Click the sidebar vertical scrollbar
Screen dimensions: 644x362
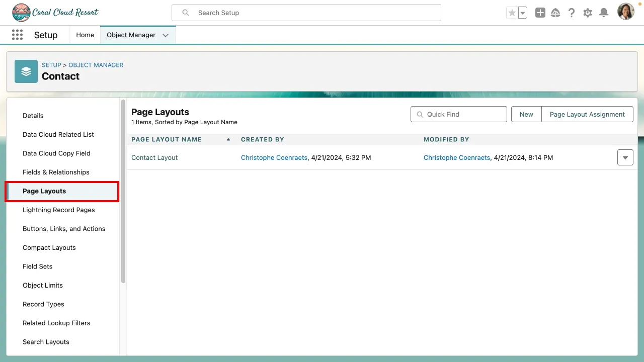[x=123, y=191]
